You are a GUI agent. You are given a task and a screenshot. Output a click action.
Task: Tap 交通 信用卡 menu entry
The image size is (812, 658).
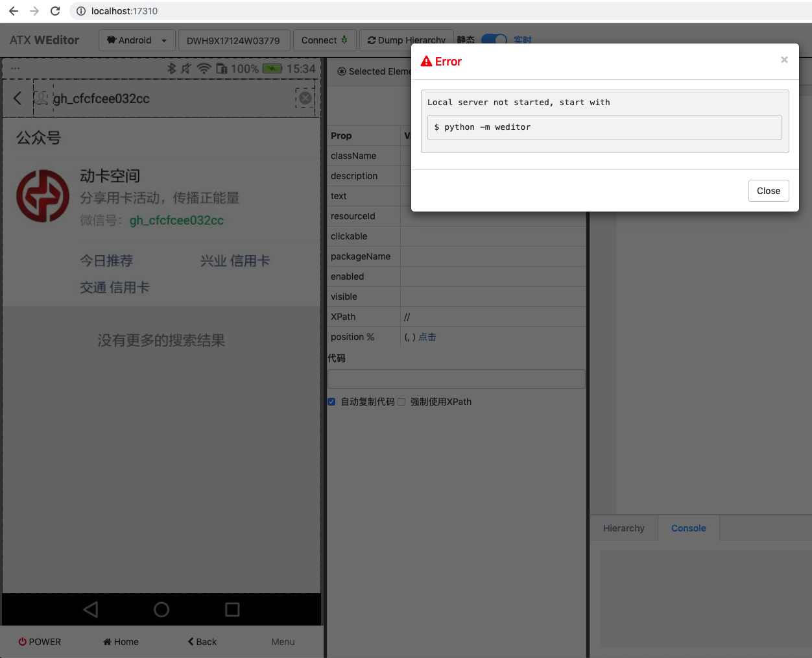115,287
